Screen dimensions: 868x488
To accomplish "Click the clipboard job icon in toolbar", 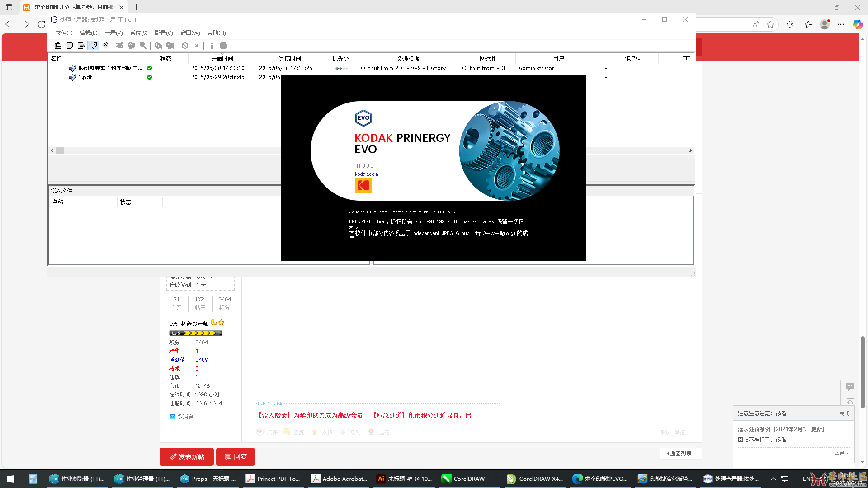I will point(58,46).
